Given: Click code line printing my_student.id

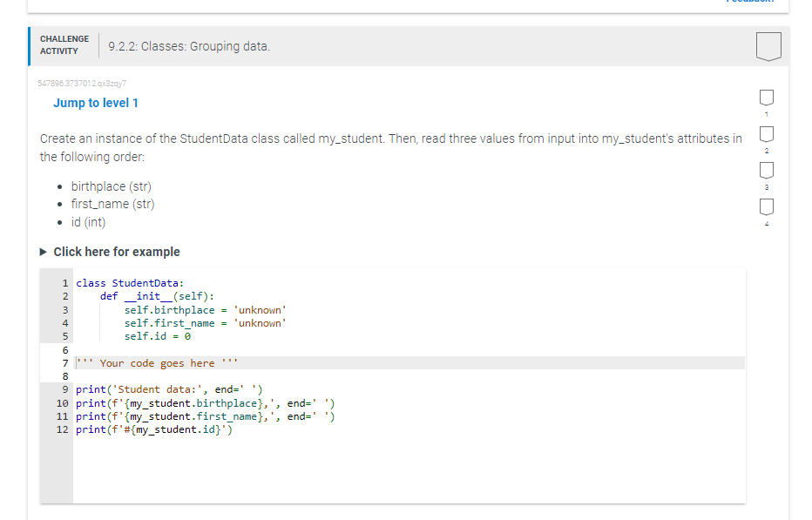Looking at the screenshot, I should [x=154, y=429].
